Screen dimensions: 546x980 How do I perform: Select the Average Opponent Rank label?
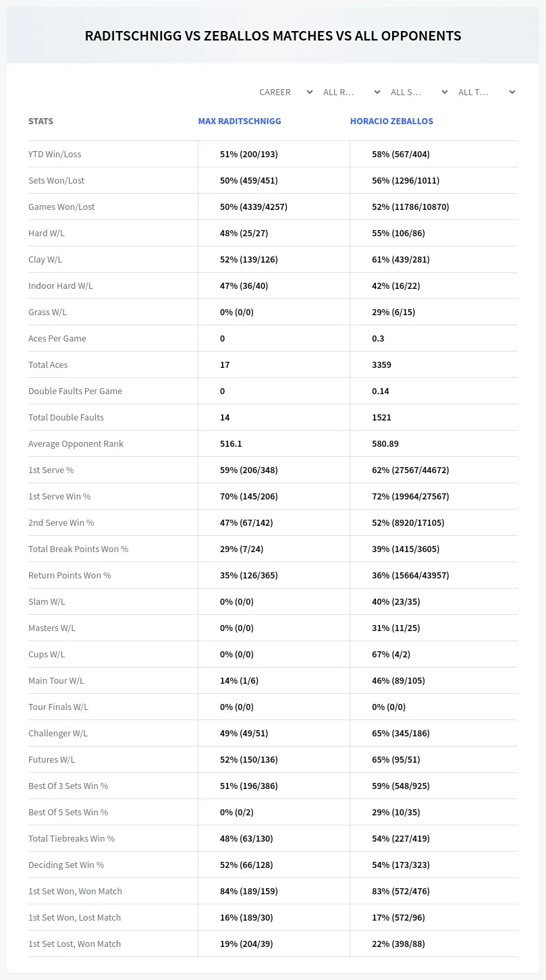tap(76, 443)
